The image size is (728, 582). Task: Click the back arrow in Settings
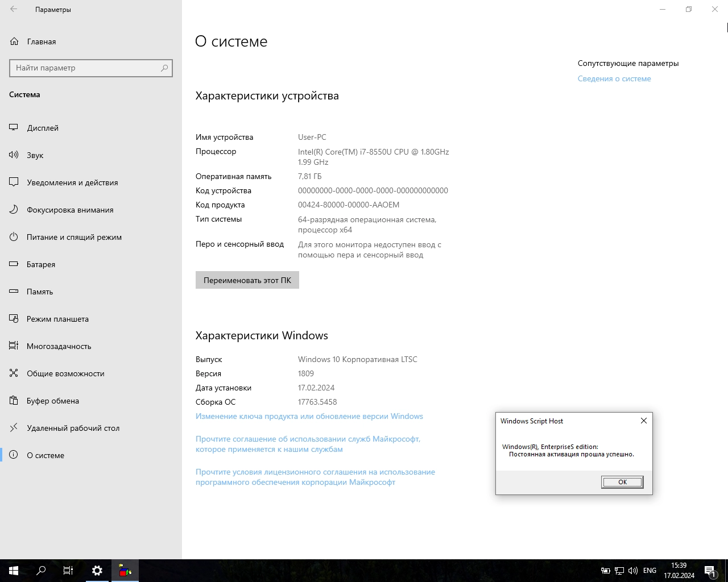[14, 9]
